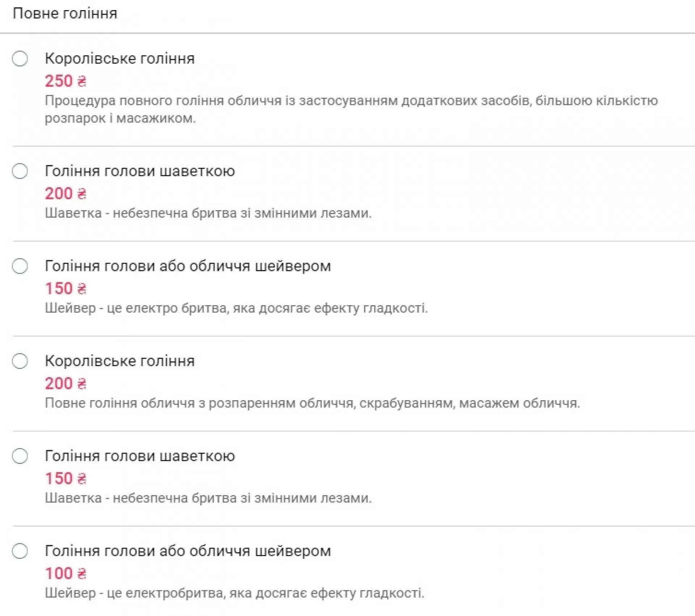Click the 200 ₴ price under second Королівське гоління

[66, 384]
